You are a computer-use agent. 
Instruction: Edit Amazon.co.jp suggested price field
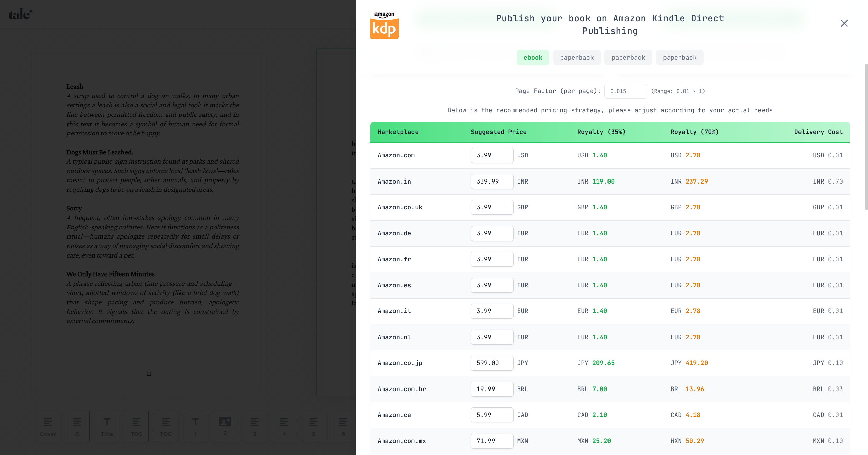click(x=491, y=363)
